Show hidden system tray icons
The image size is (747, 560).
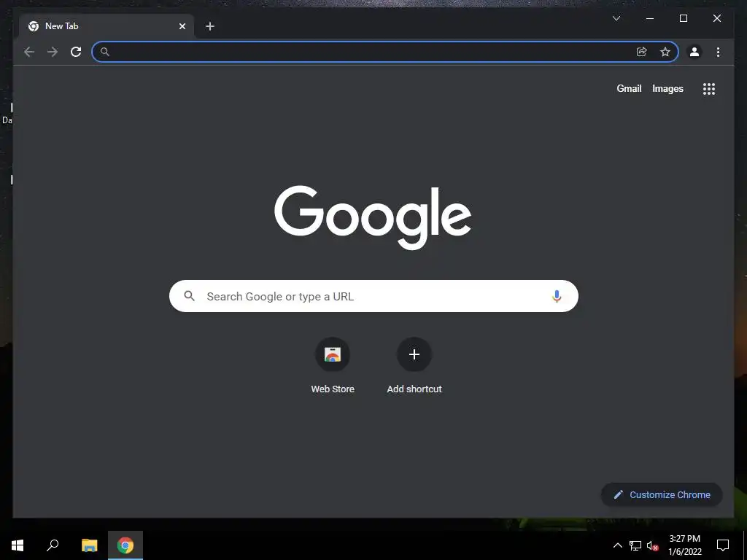[x=617, y=545]
